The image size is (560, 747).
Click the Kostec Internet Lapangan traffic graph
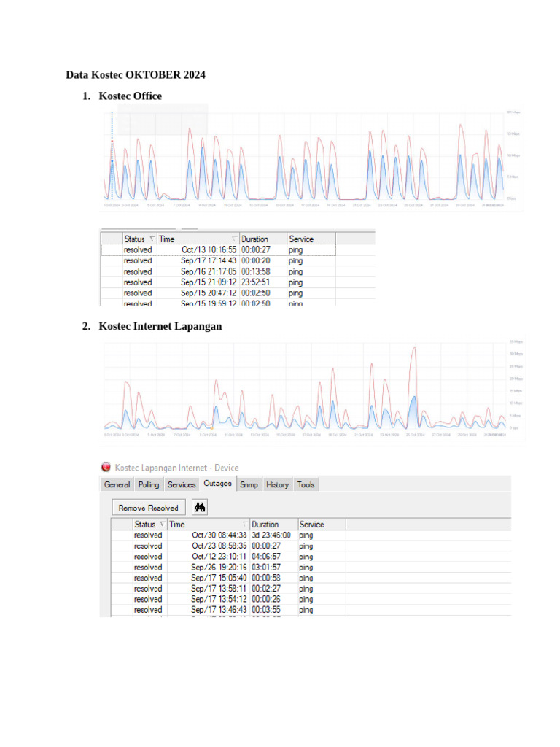pos(313,388)
